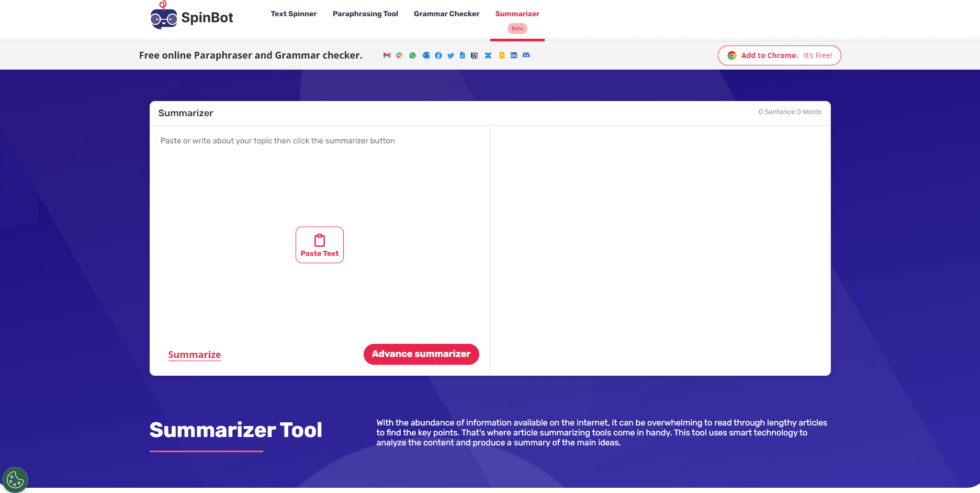Click the Outlook icon
The width and height of the screenshot is (980, 493).
click(426, 55)
